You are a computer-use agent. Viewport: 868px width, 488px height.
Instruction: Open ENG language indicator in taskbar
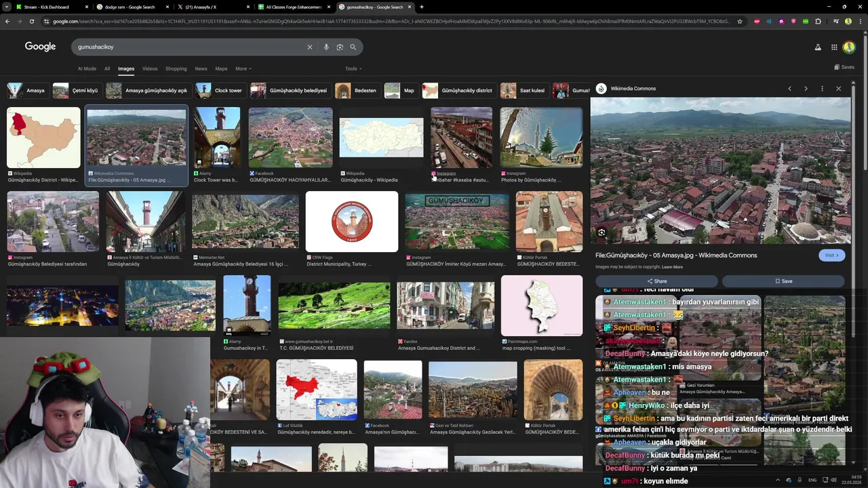tap(812, 480)
